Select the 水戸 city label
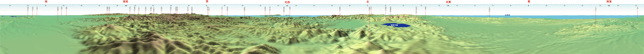This screenshot has width=644, height=54. [638, 8]
